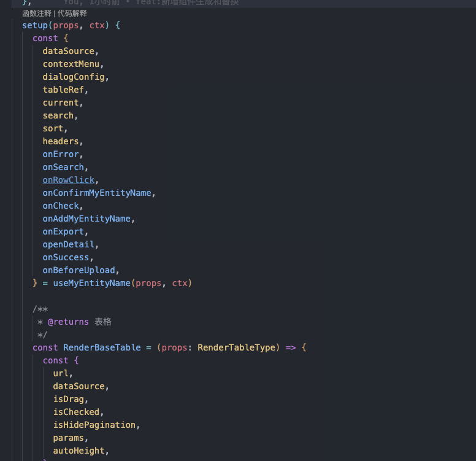Click the onBeforeUpload handler
This screenshot has height=461, width=476.
pyautogui.click(x=79, y=270)
